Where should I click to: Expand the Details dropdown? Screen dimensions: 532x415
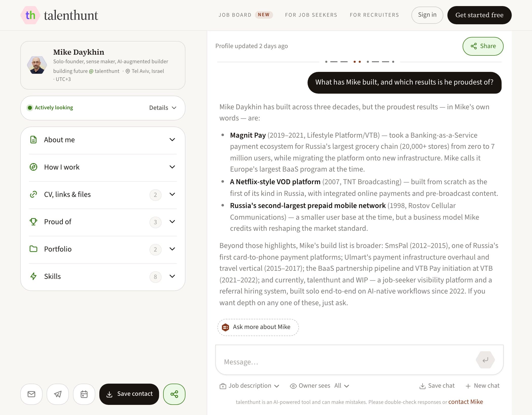[163, 108]
